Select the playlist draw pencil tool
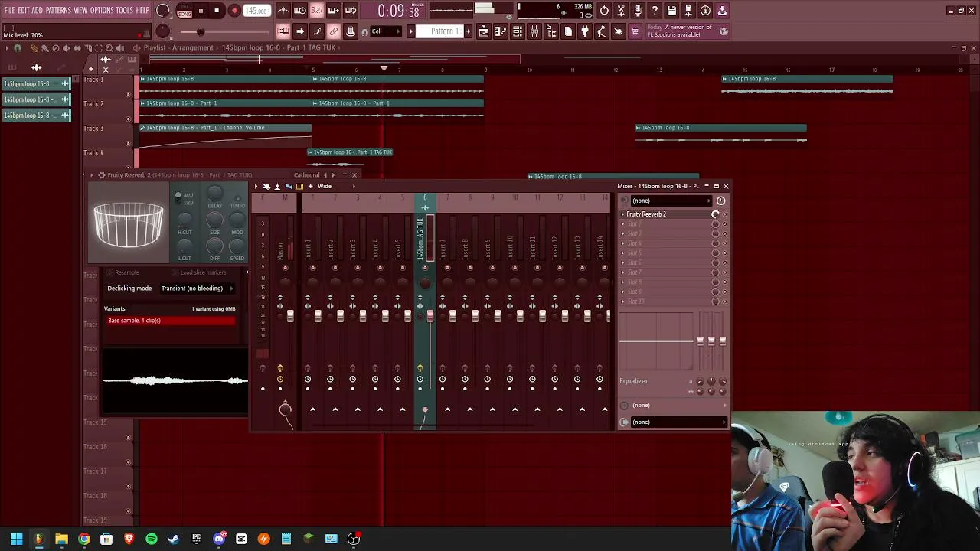The width and height of the screenshot is (980, 551). [34, 48]
